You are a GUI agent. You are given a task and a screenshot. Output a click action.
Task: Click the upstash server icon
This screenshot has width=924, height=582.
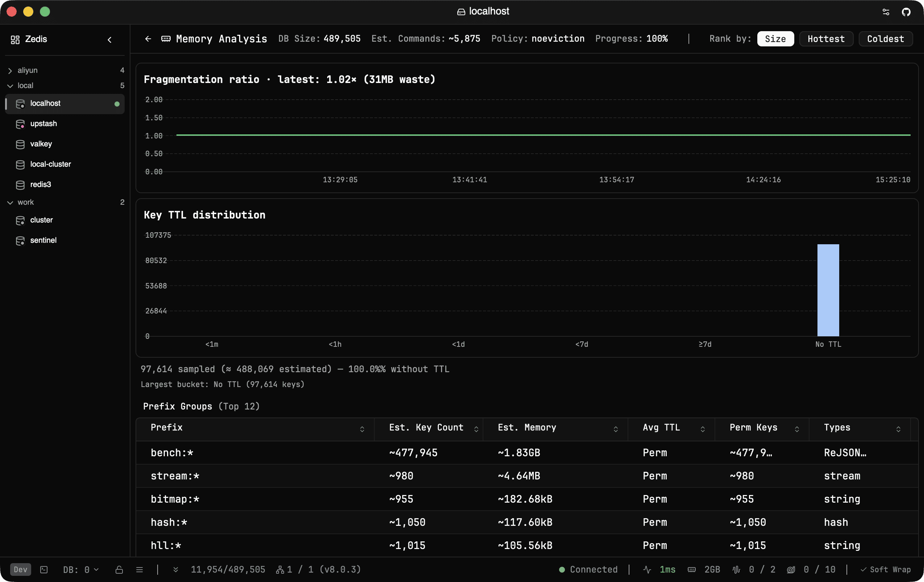(x=20, y=124)
